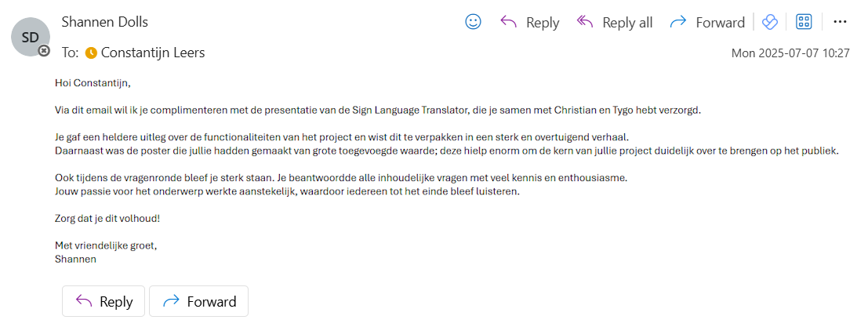The image size is (868, 327).
Task: Open the Apps grid icon
Action: [804, 22]
